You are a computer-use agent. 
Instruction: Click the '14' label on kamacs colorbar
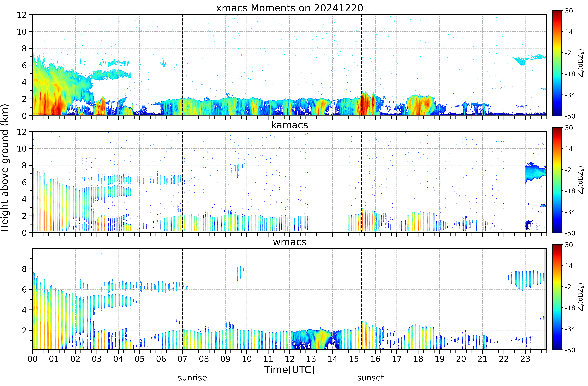click(569, 149)
